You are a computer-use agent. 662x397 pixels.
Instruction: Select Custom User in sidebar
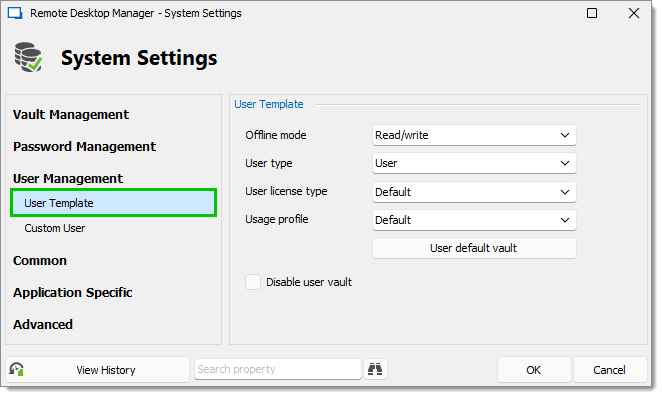pos(55,228)
